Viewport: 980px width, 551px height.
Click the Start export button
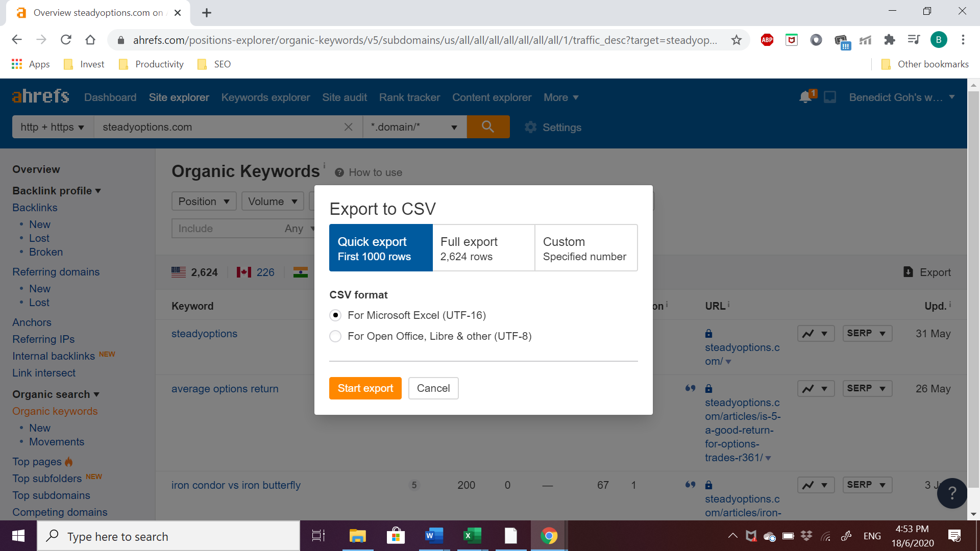pyautogui.click(x=365, y=388)
